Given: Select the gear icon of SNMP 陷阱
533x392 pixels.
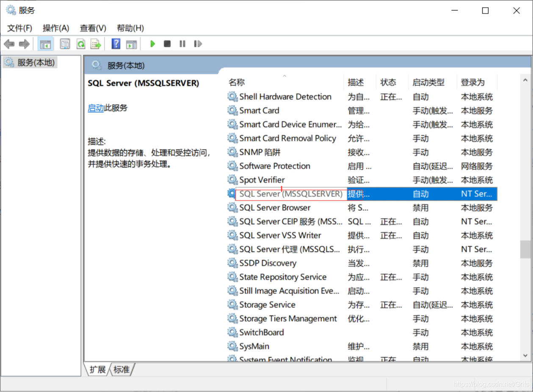Looking at the screenshot, I should coord(232,152).
